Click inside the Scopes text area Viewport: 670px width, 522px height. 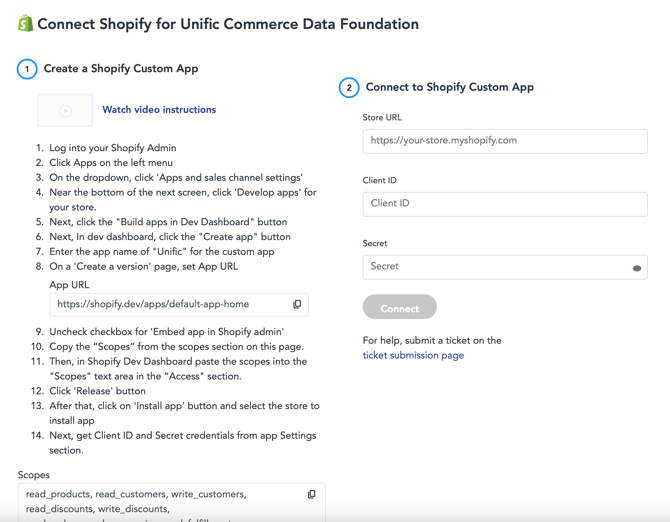172,503
